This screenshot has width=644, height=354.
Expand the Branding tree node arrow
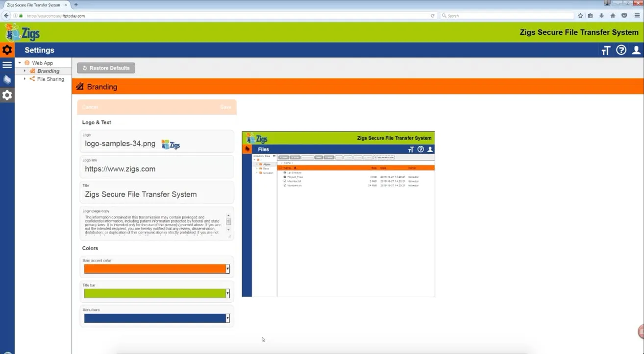pyautogui.click(x=25, y=71)
